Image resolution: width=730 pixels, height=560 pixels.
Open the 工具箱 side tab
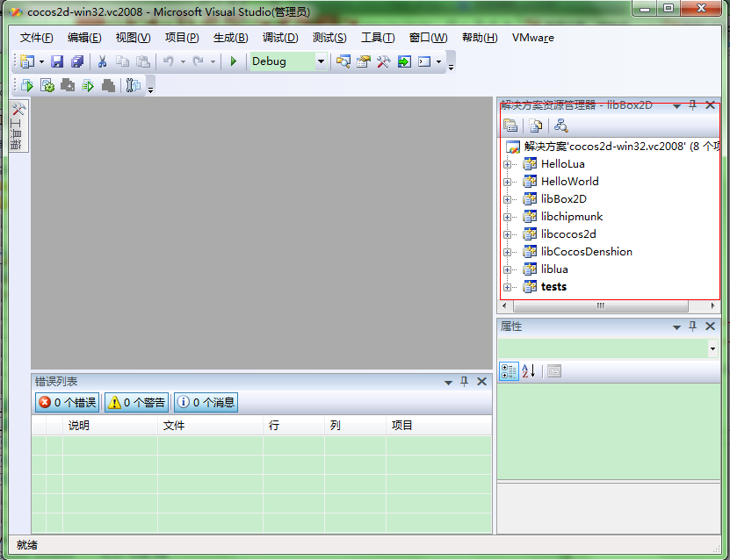coord(18,126)
